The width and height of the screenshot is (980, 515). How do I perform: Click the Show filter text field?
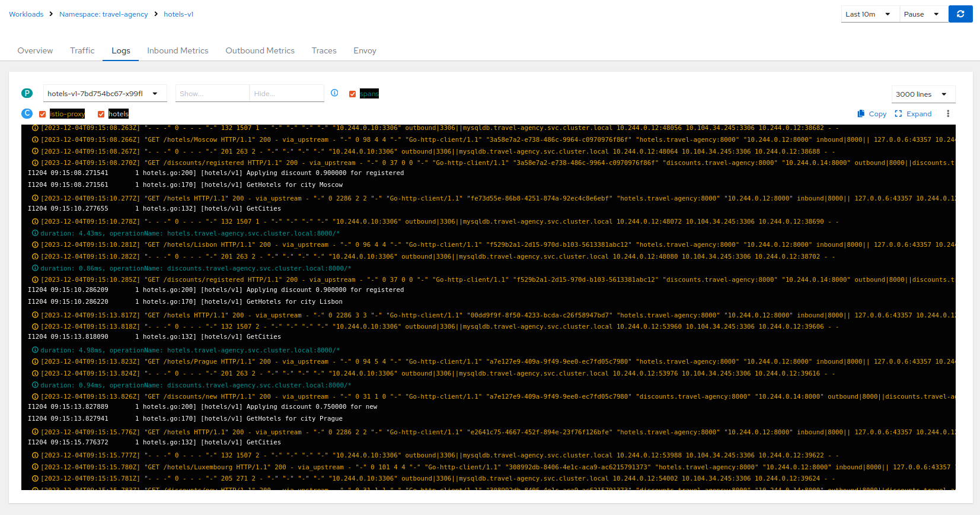click(x=212, y=94)
